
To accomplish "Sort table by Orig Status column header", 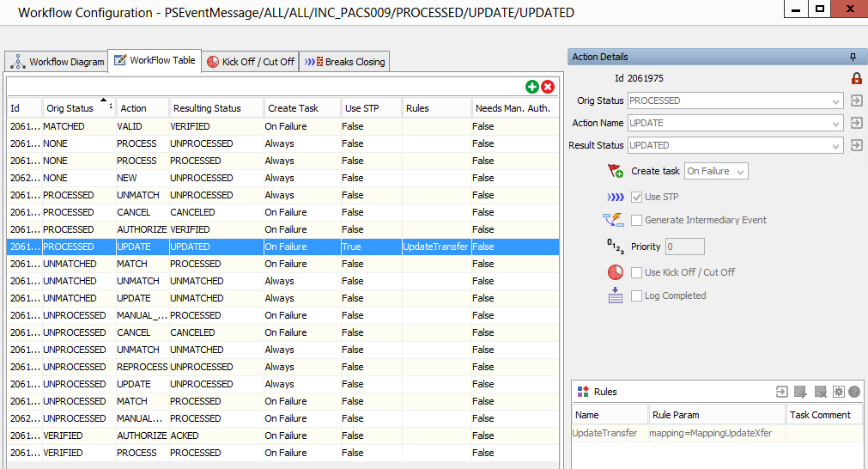I will [79, 108].
